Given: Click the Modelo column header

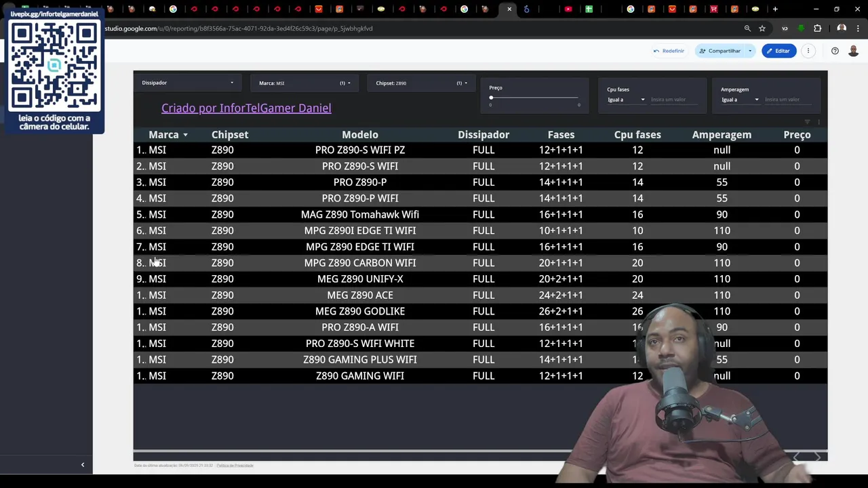Looking at the screenshot, I should coord(360,135).
